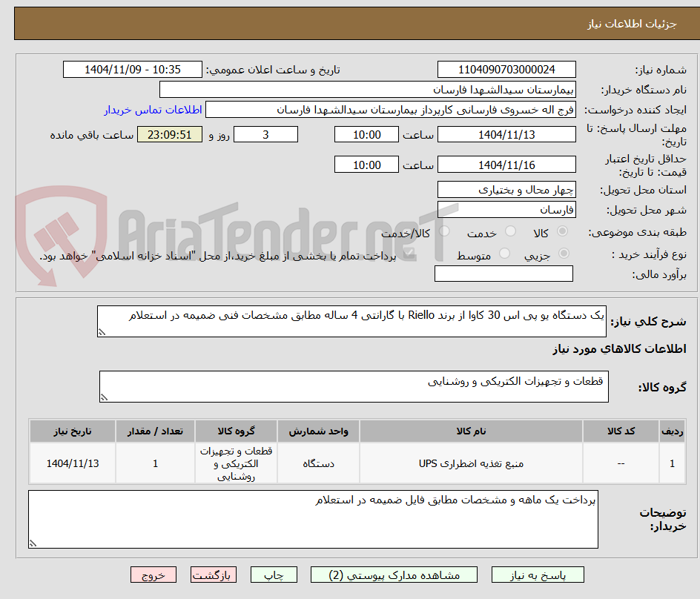
Task: Click resize handle of need description textarea
Action: (x=102, y=332)
